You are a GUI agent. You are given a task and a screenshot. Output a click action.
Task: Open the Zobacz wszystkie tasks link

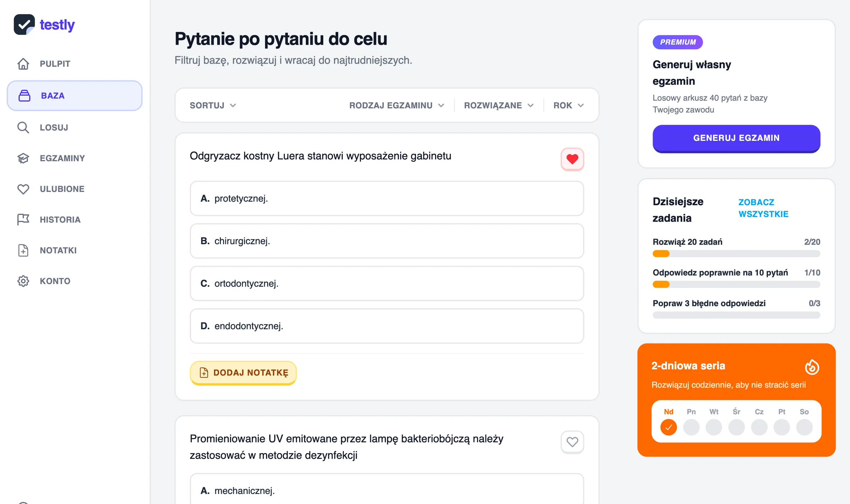click(763, 208)
